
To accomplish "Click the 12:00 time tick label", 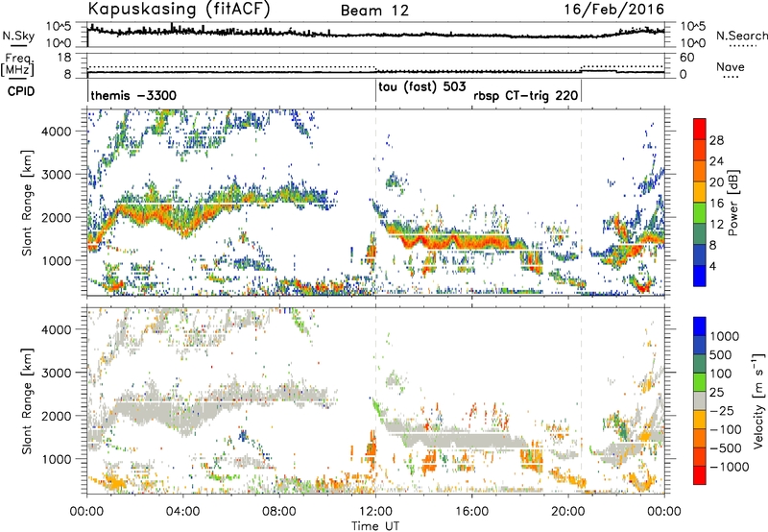I will click(x=375, y=512).
